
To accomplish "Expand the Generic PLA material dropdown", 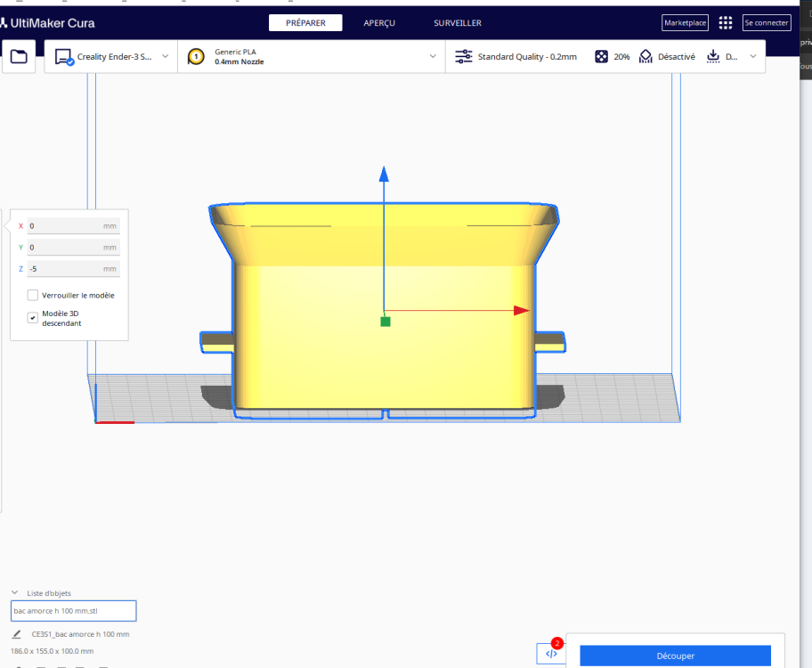I will 433,56.
